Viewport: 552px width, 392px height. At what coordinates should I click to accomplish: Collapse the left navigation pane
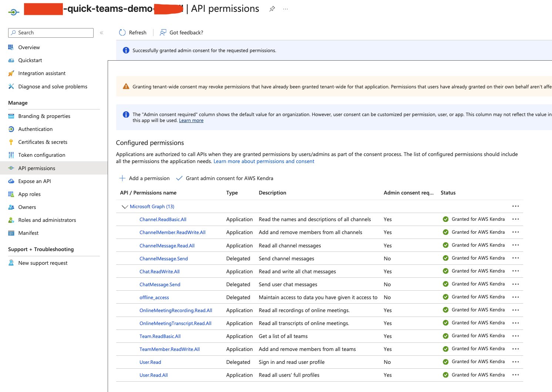102,33
